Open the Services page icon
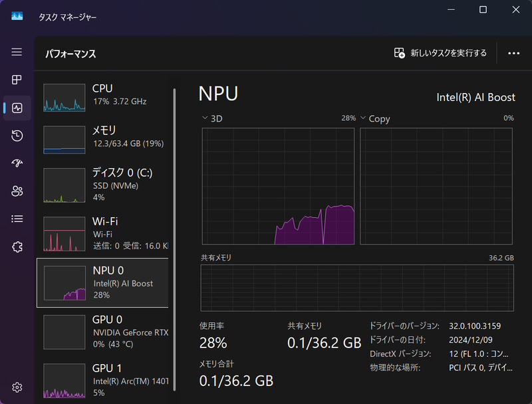This screenshot has height=404, width=532. pyautogui.click(x=16, y=247)
